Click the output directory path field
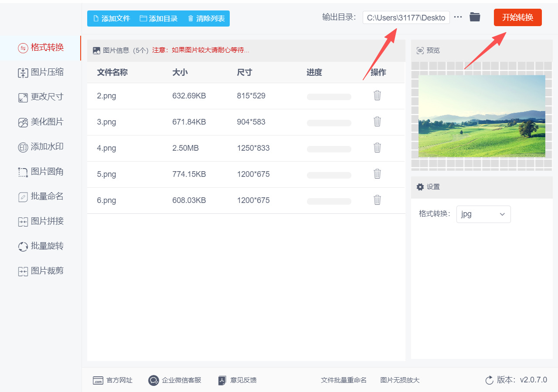 point(406,17)
